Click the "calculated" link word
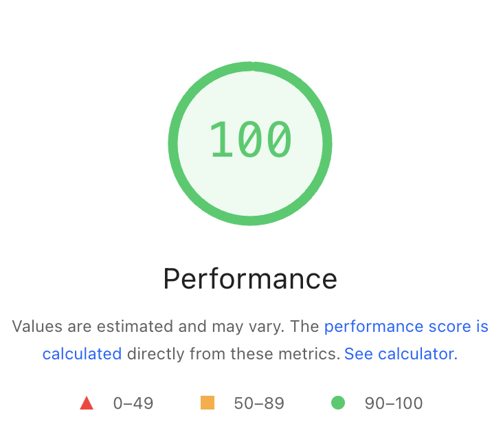The width and height of the screenshot is (503, 448). pyautogui.click(x=82, y=354)
